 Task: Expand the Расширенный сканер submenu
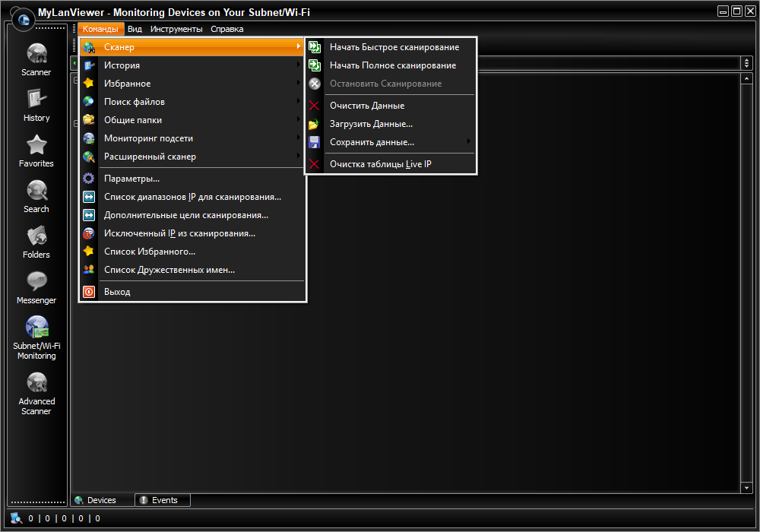192,157
